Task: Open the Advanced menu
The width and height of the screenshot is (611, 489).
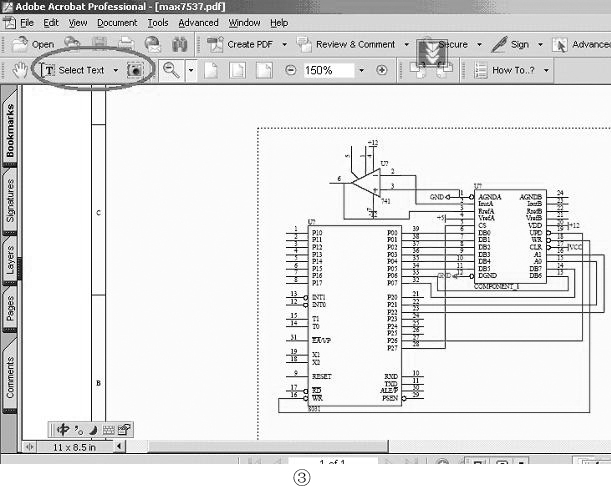Action: pos(198,22)
